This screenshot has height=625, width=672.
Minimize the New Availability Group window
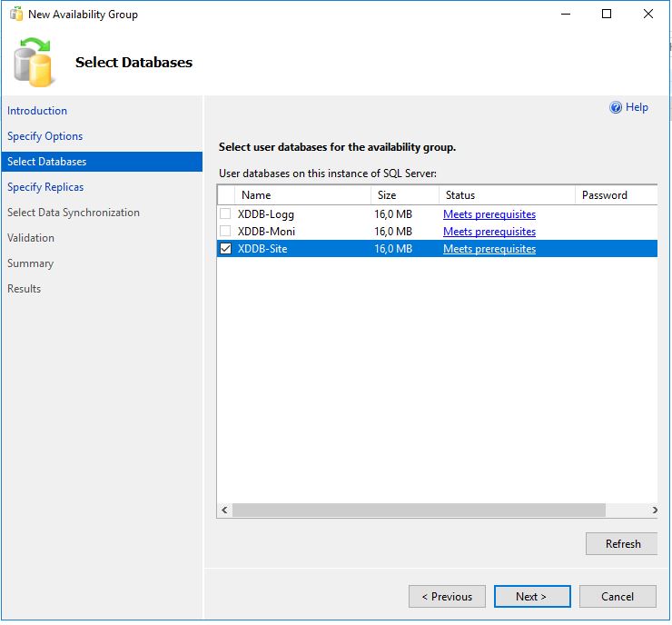coord(566,14)
